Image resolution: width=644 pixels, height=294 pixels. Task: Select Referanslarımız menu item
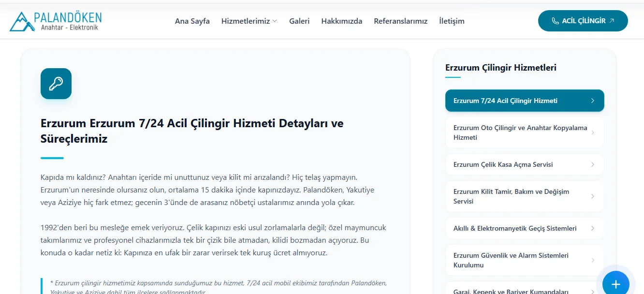pyautogui.click(x=401, y=21)
